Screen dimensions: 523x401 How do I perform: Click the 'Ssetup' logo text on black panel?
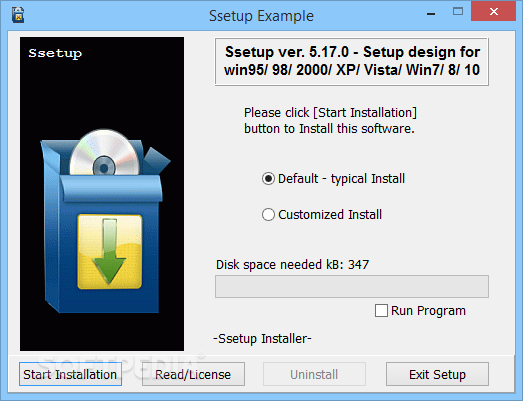(55, 53)
